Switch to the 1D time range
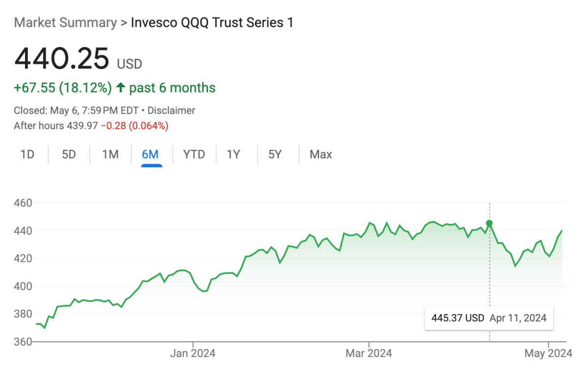 [x=27, y=155]
